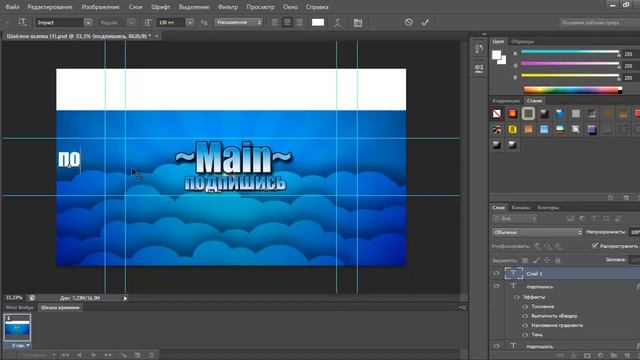
Task: Switch to the Mini Bridge tab
Action: click(20, 308)
